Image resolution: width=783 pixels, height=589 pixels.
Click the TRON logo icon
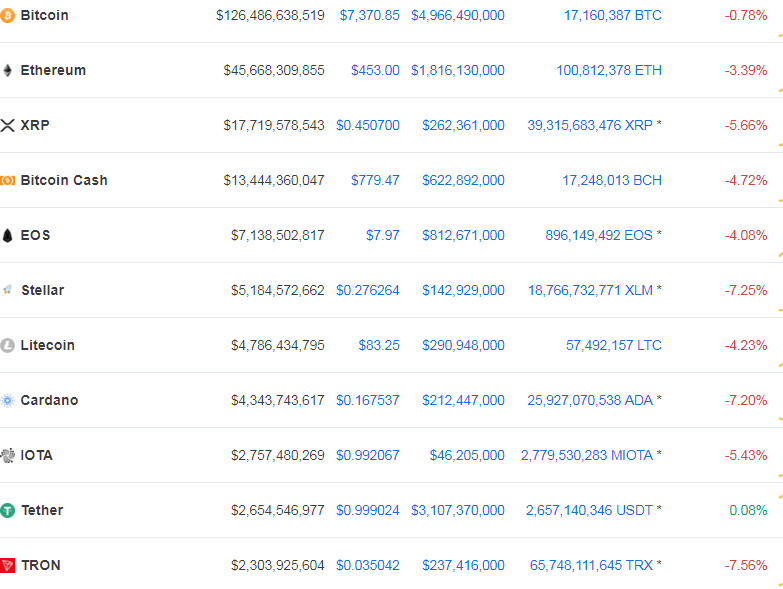(7, 566)
